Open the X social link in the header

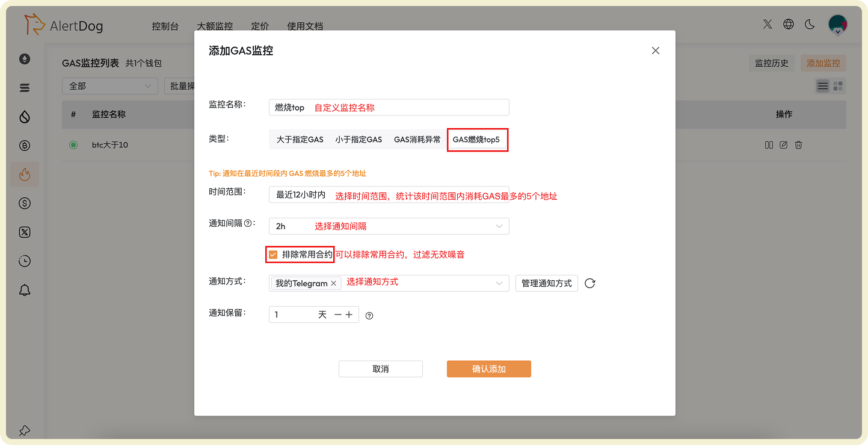[x=768, y=24]
